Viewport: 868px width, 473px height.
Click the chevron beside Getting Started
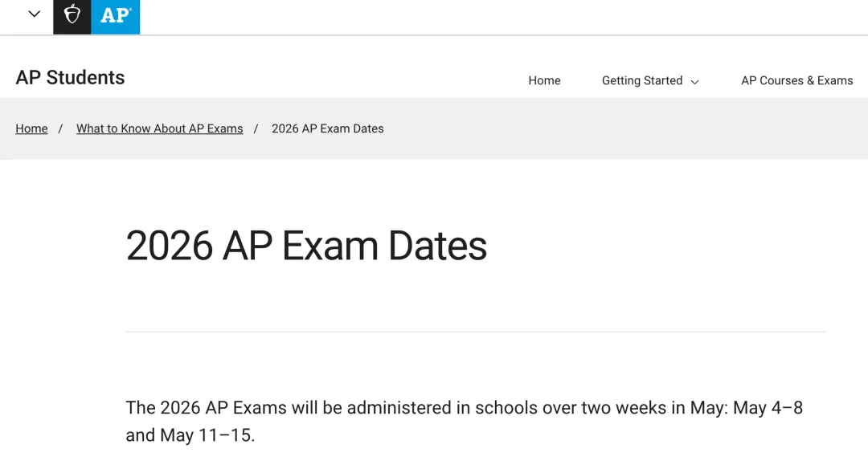695,82
